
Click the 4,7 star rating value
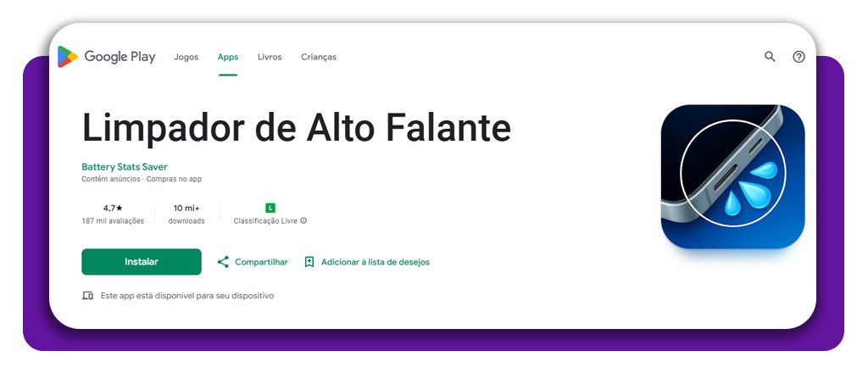click(x=113, y=209)
